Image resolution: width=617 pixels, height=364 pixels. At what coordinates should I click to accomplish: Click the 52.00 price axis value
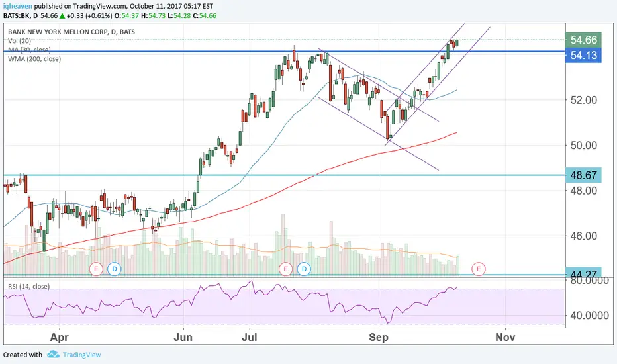[x=584, y=100]
